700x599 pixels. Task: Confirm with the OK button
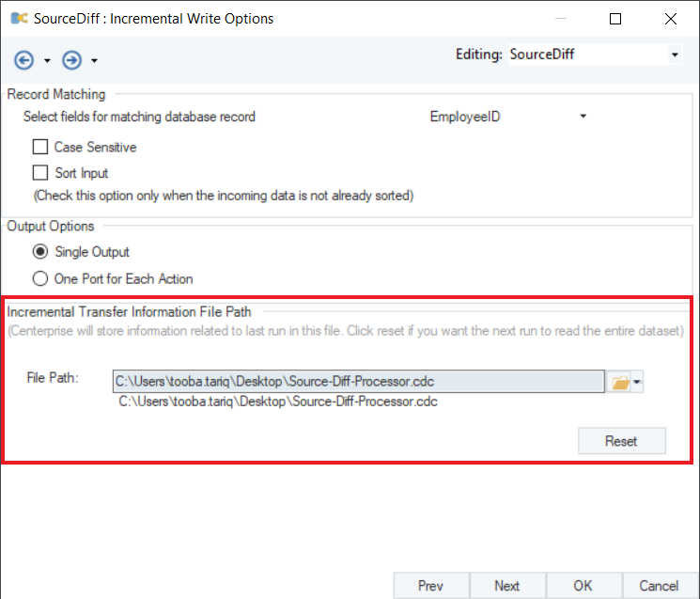click(x=583, y=585)
